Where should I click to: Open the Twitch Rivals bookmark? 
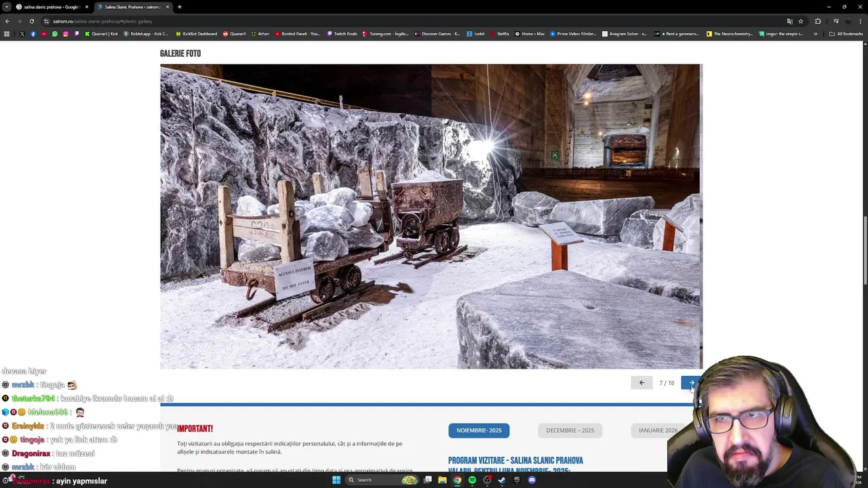point(342,33)
